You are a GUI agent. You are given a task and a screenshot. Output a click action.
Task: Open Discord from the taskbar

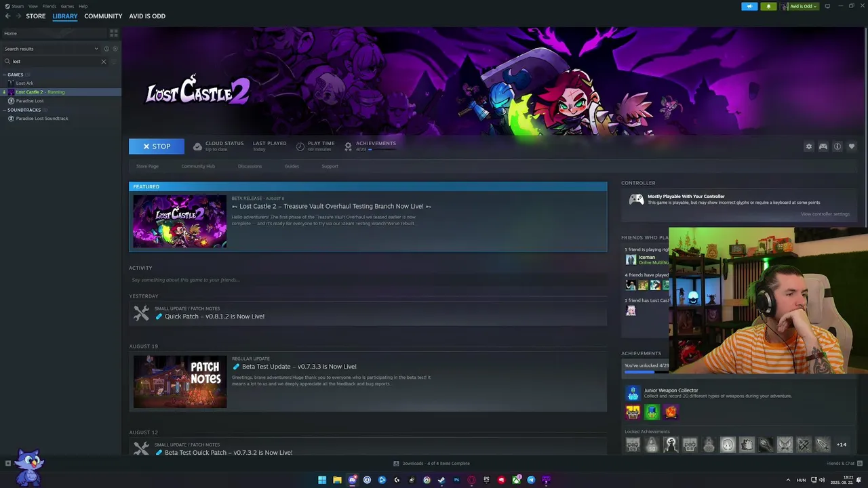coord(352,480)
